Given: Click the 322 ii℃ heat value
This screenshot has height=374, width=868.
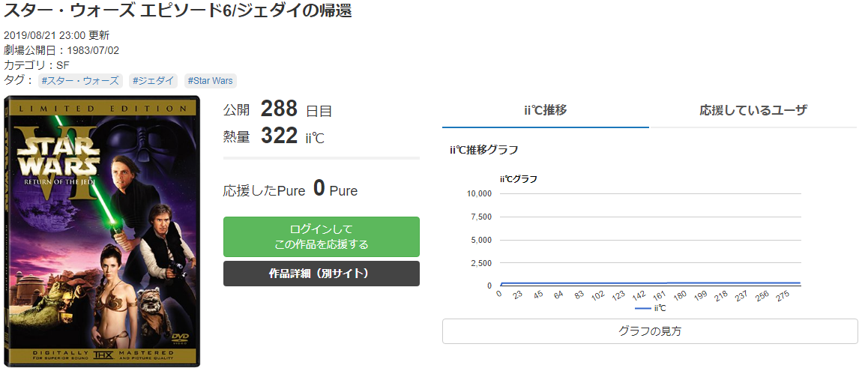Looking at the screenshot, I should [280, 136].
